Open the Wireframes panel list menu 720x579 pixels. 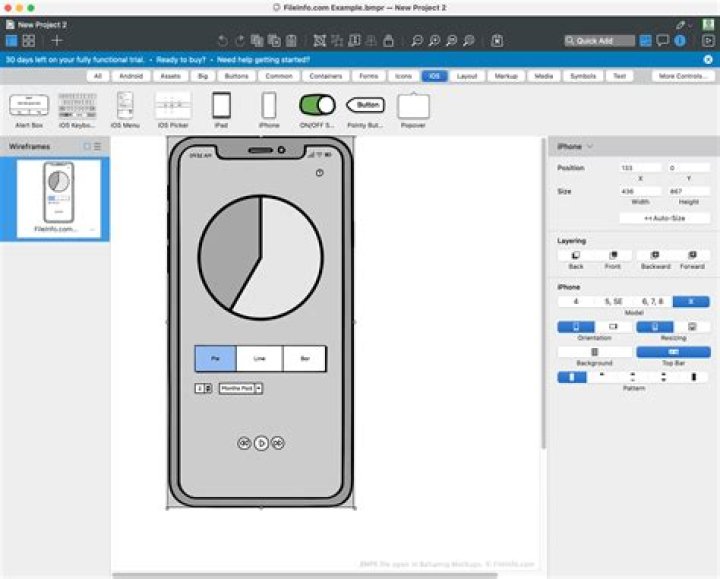point(97,147)
